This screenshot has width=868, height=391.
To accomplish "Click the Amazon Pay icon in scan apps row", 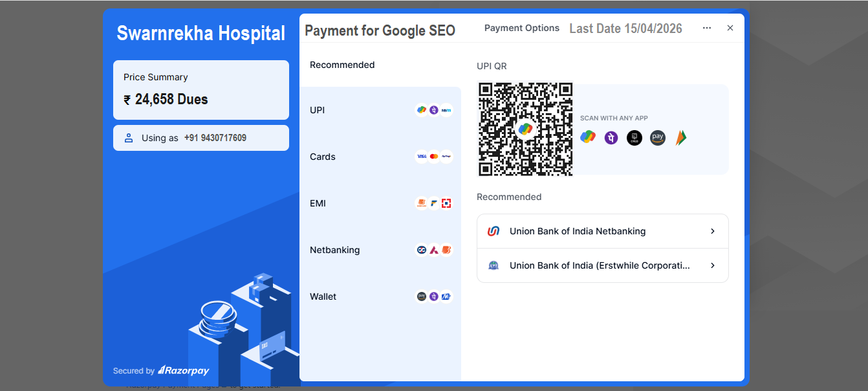I will click(658, 137).
